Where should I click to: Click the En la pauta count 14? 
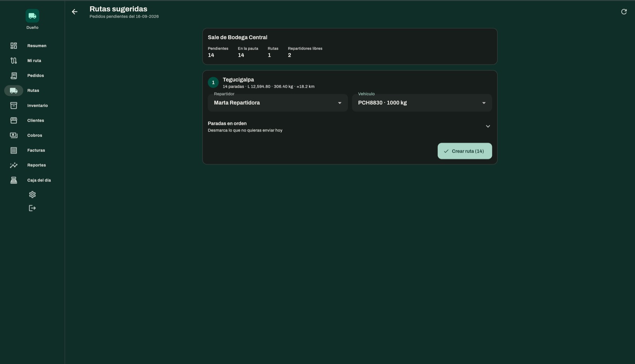pos(241,55)
